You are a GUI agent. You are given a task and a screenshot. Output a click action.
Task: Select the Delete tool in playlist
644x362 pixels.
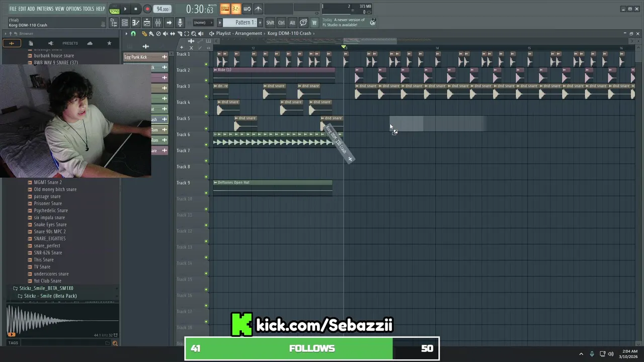(x=158, y=34)
